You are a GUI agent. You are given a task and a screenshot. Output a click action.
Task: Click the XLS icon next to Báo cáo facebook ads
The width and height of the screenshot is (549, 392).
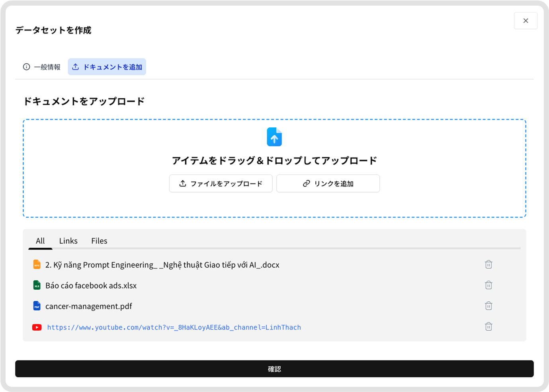(x=37, y=285)
